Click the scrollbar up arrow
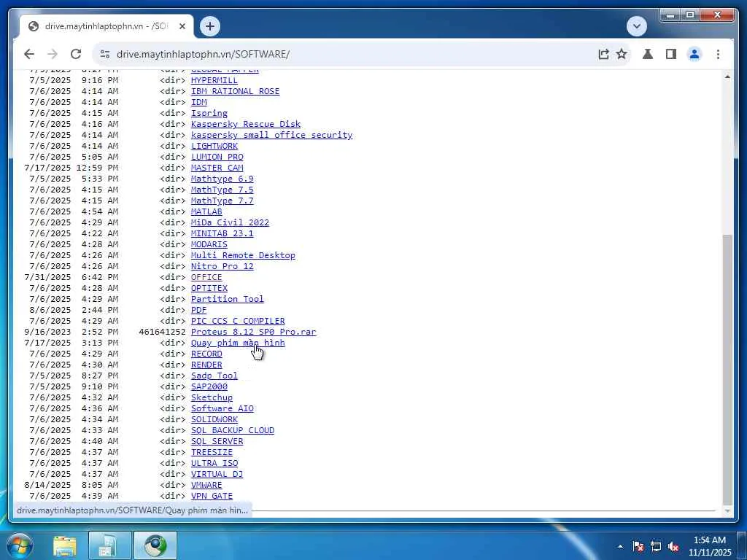Screen dimensions: 747x560 (727, 77)
